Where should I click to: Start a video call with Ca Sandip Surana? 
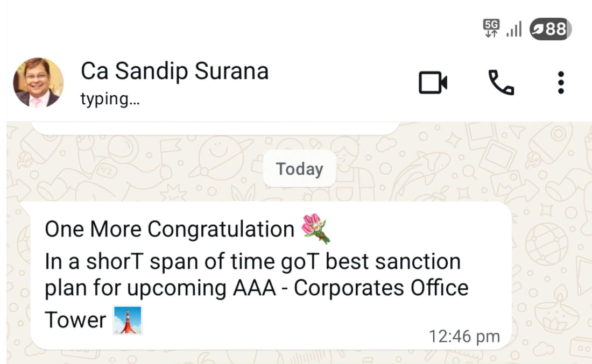[433, 83]
